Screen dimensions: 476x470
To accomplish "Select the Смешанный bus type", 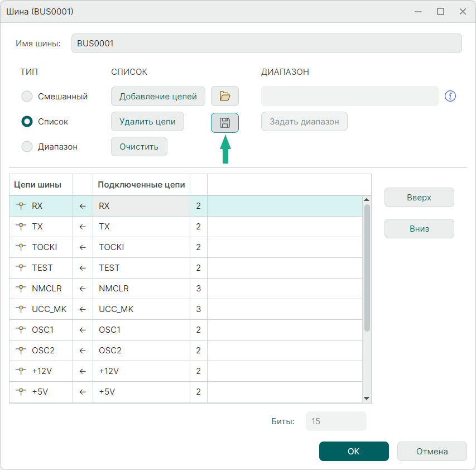I will (27, 97).
